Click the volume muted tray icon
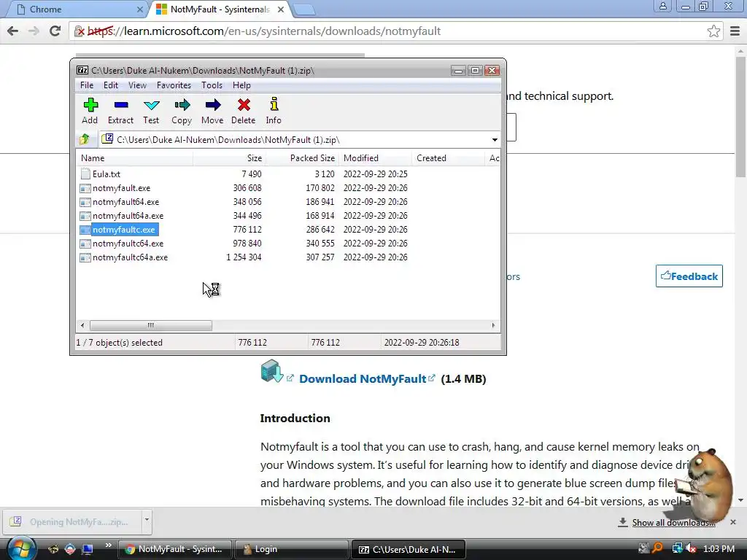This screenshot has width=747, height=560. 691,548
